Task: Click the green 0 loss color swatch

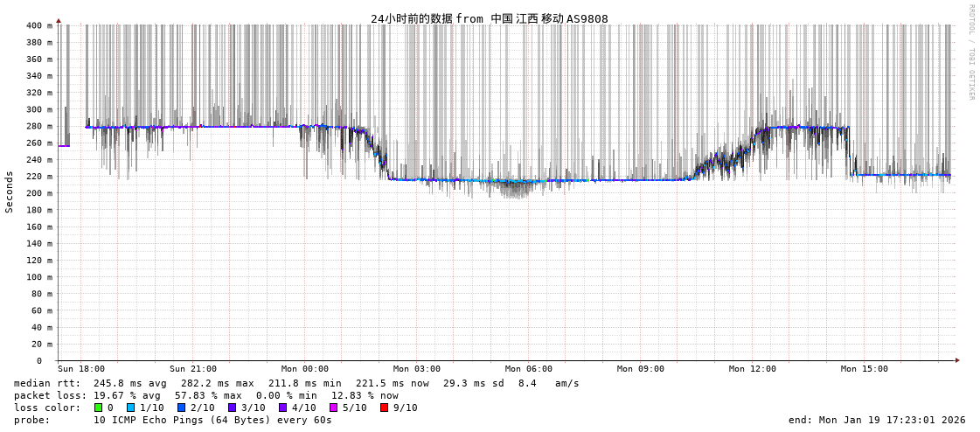Action: coord(98,408)
